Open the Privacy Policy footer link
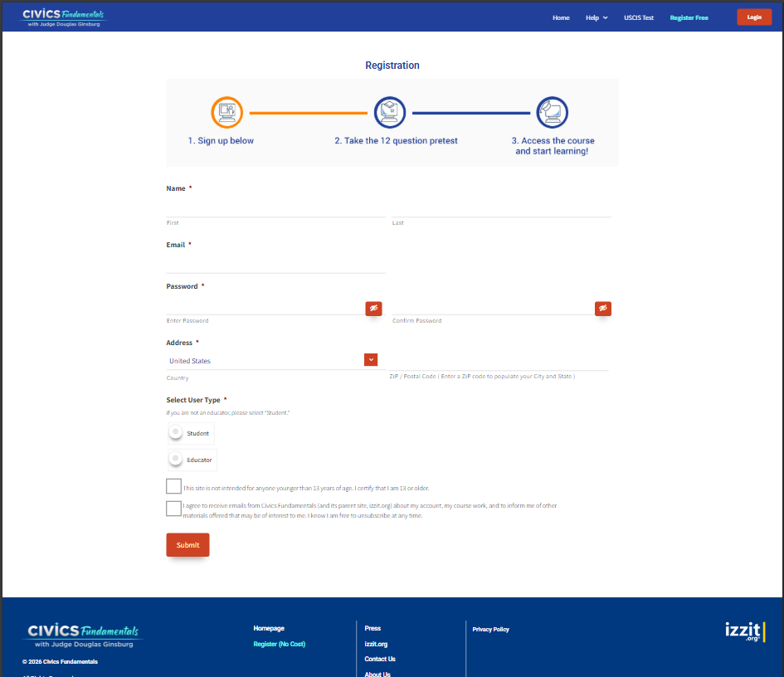This screenshot has height=677, width=784. [x=490, y=630]
